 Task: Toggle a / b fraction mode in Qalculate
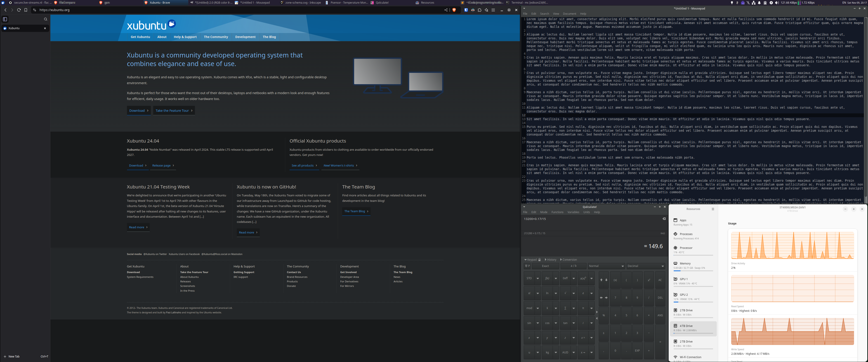[x=573, y=266]
